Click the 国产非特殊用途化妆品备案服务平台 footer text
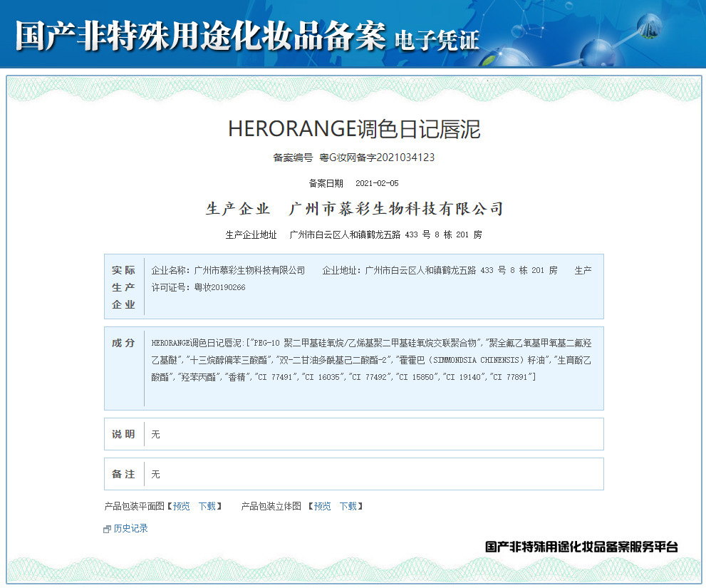 [x=581, y=547]
